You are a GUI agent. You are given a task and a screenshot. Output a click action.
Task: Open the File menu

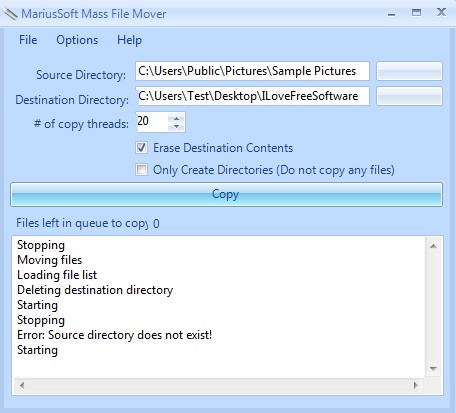coord(28,40)
